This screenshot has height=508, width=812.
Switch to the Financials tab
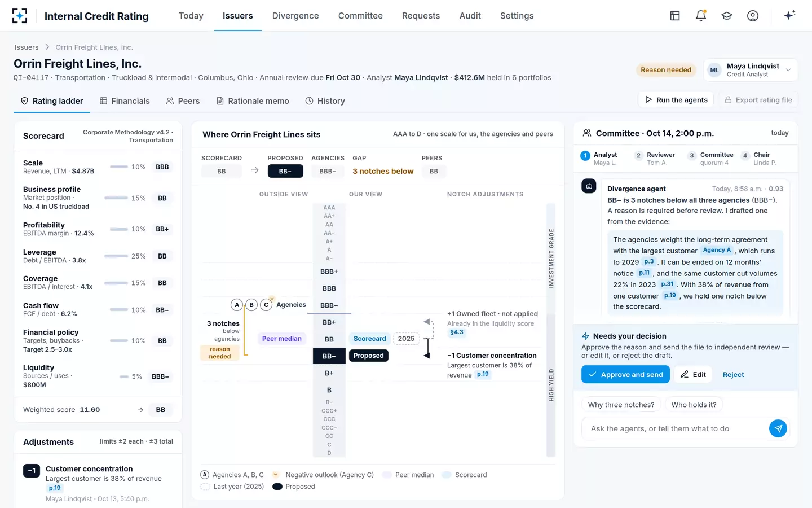(x=125, y=101)
